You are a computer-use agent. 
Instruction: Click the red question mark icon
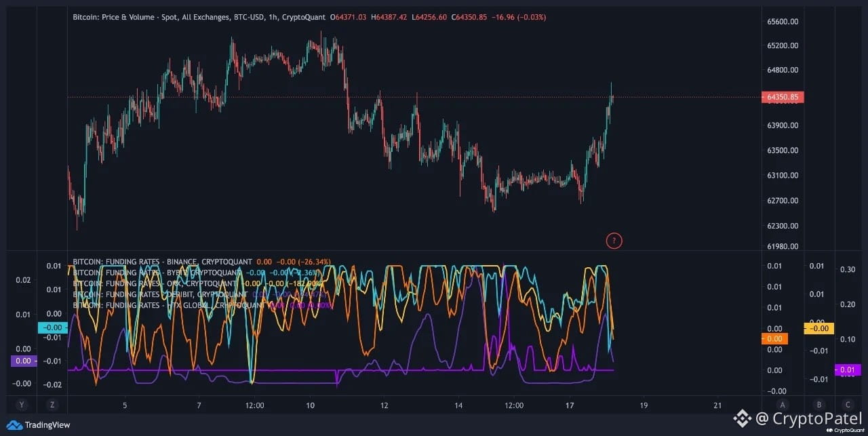pyautogui.click(x=614, y=240)
